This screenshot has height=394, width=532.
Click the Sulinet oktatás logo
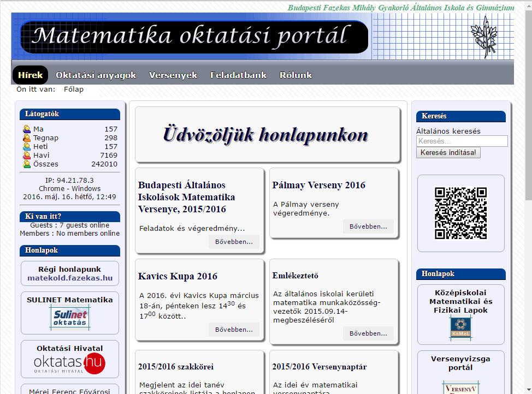pos(69,318)
